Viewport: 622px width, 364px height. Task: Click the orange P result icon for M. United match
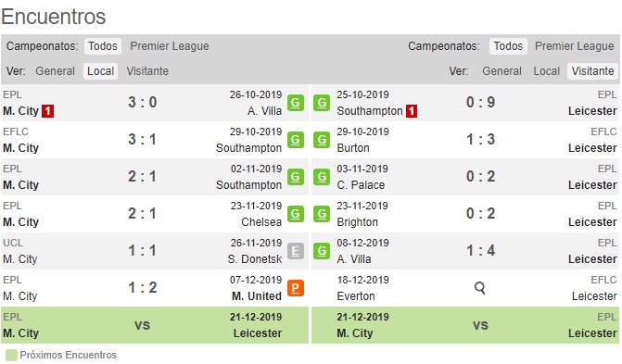click(x=295, y=288)
